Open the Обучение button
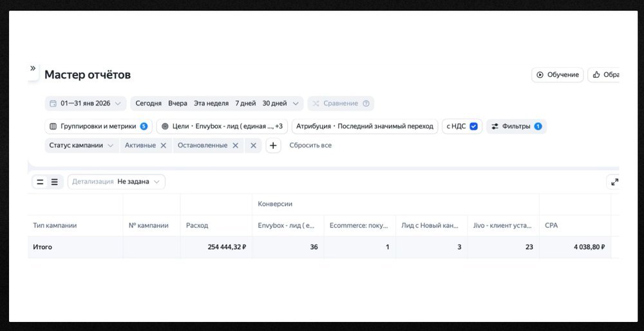Viewport: 644px width, 331px height. coord(557,75)
